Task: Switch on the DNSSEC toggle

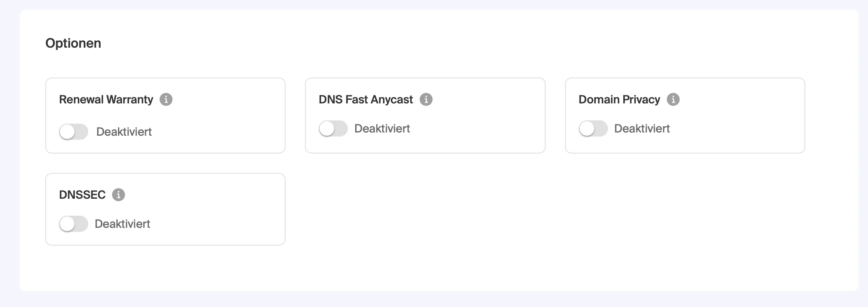Action: click(x=74, y=224)
